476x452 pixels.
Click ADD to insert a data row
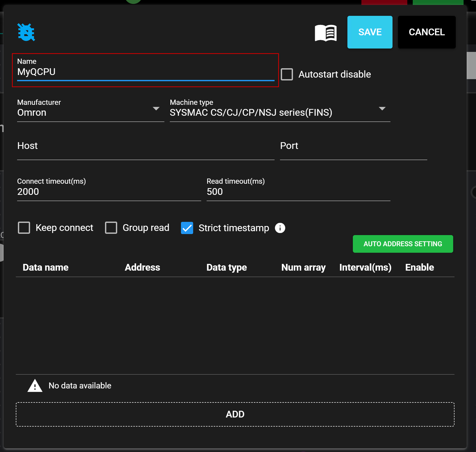(235, 414)
